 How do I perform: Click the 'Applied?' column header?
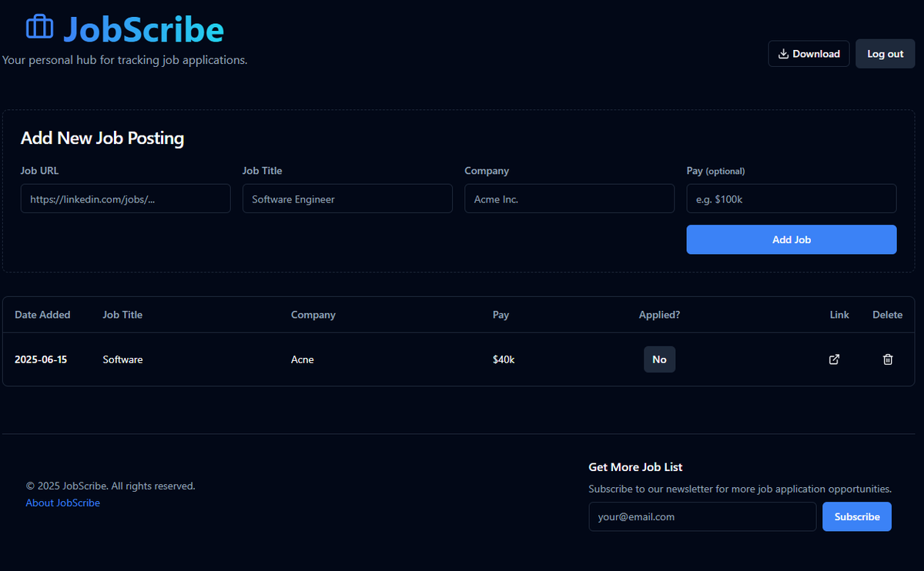point(659,315)
